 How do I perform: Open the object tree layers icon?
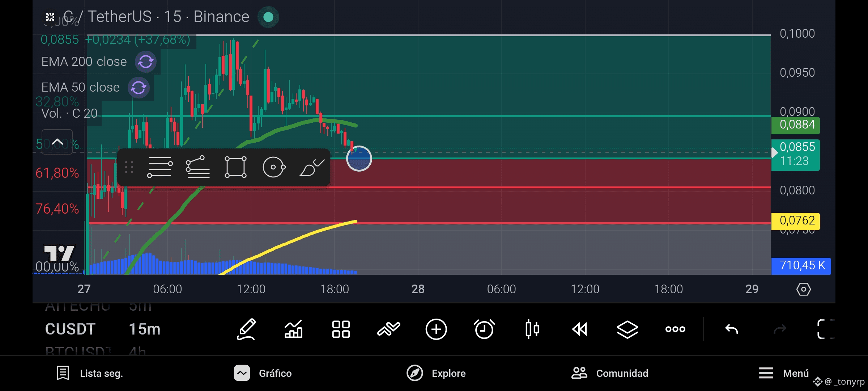coord(627,329)
